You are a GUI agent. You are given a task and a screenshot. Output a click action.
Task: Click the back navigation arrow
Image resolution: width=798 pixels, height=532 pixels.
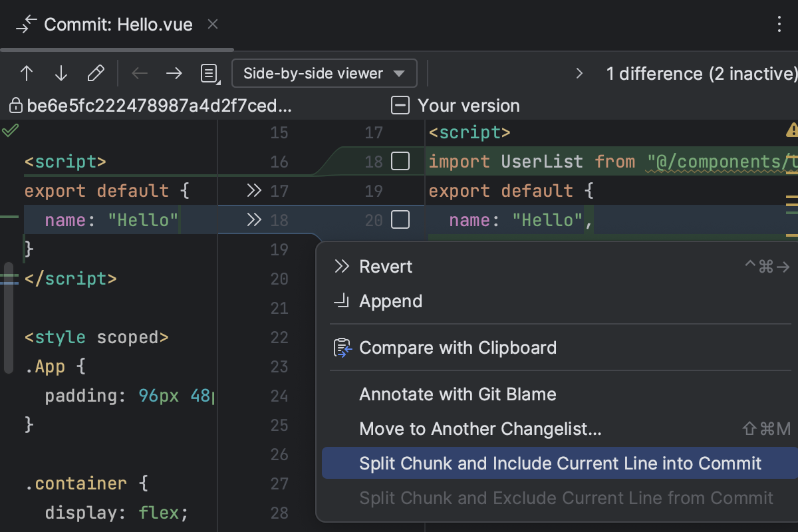[x=140, y=73]
